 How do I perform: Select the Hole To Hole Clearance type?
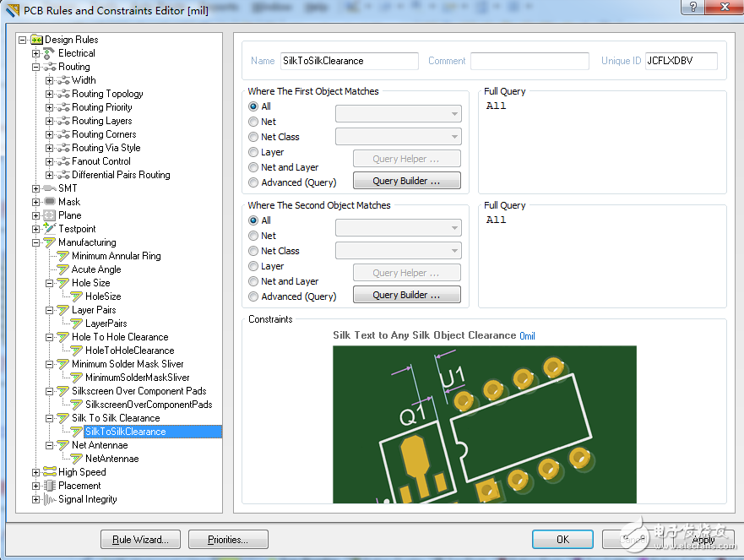(x=120, y=337)
